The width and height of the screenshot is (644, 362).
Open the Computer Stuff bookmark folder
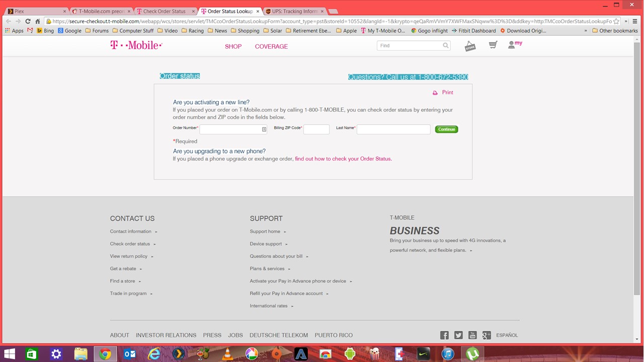[x=133, y=31]
